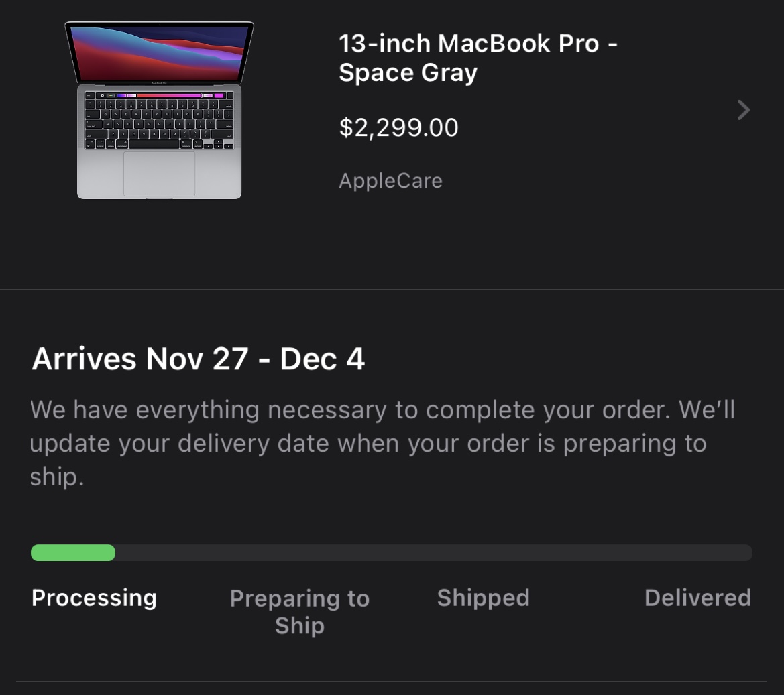Screen dimensions: 784x695
Task: Tap the trackpad in the MacBook image
Action: pos(159,174)
